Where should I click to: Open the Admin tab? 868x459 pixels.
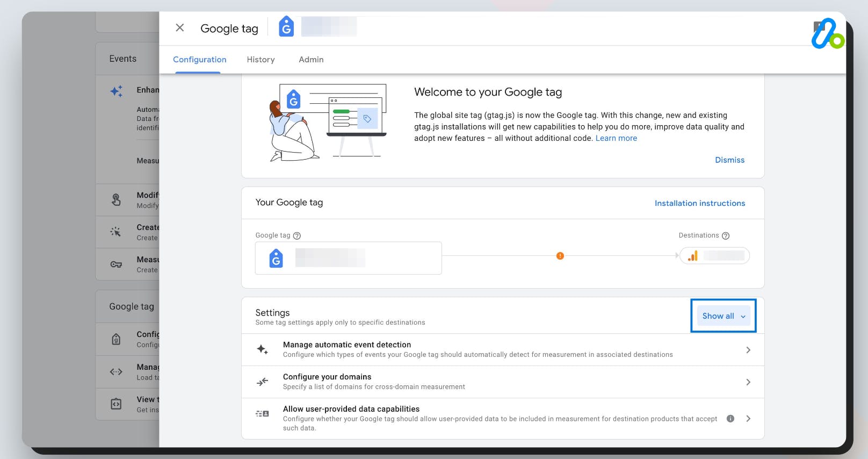311,60
